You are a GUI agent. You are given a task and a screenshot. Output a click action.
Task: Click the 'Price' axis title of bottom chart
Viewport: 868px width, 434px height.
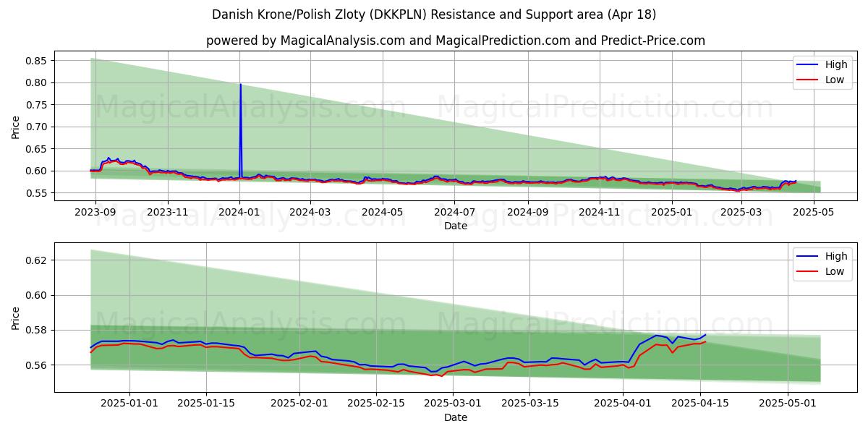[16, 318]
